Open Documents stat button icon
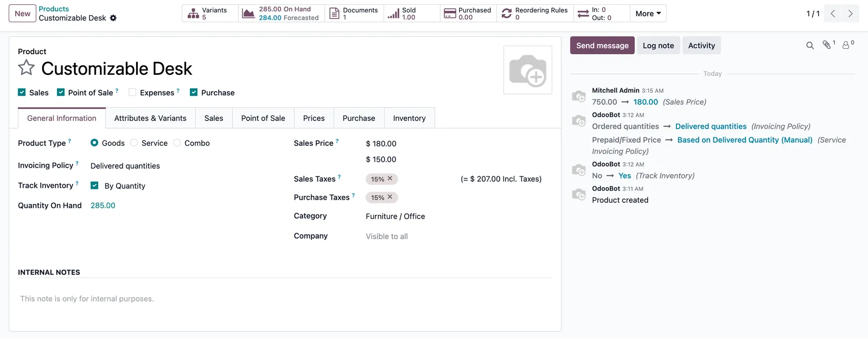Viewport: 868px width, 339px height. [335, 14]
